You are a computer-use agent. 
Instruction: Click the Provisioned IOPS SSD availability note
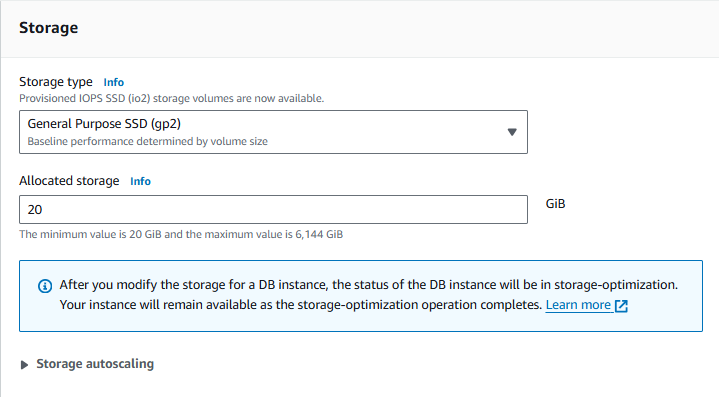point(171,98)
